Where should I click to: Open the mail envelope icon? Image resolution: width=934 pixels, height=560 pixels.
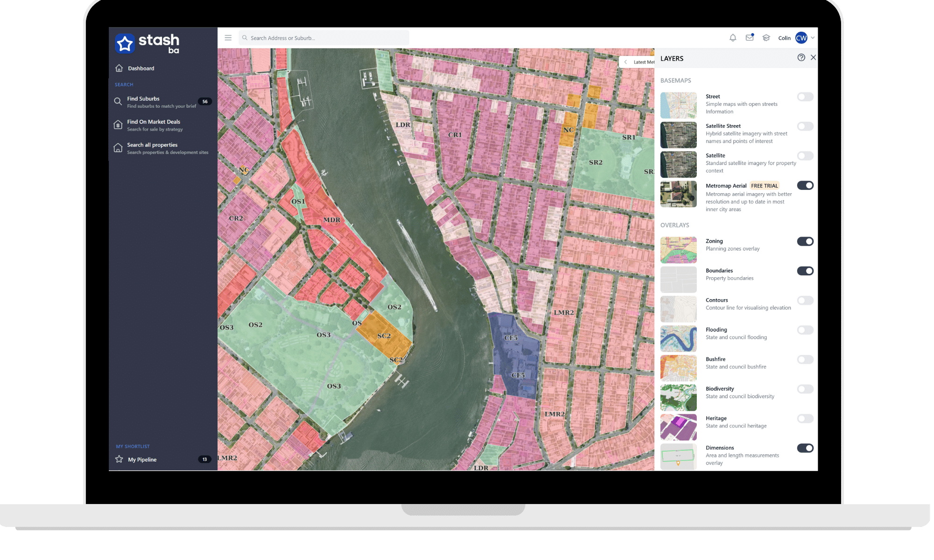(x=750, y=38)
